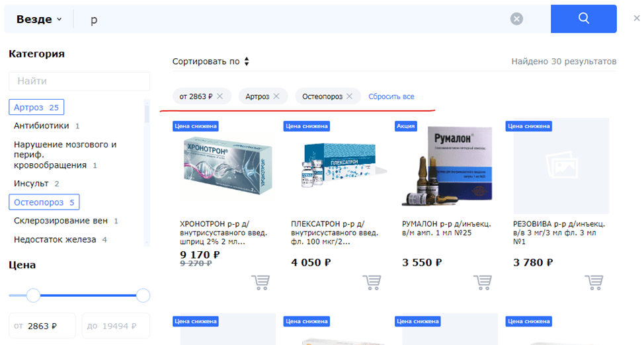Viewport: 644px width, 345px height.
Task: Remove the Остеопороз filter chip
Action: (350, 96)
